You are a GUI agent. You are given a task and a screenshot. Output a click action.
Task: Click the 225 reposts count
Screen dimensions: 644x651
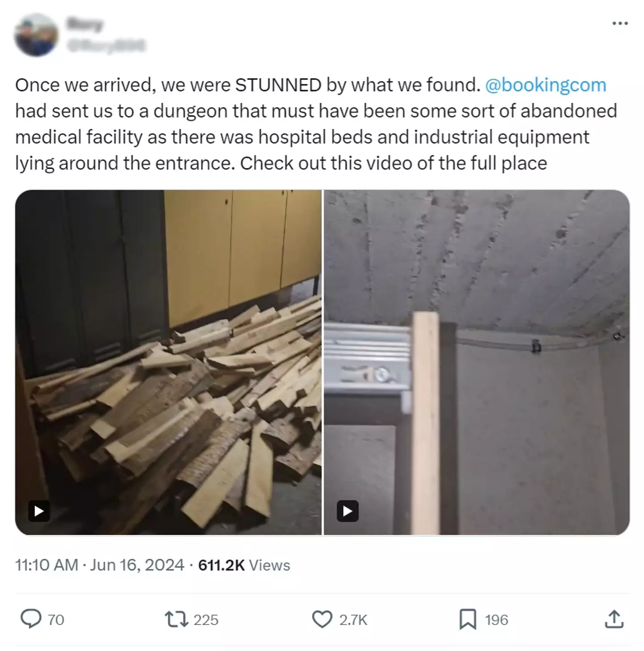[206, 620]
